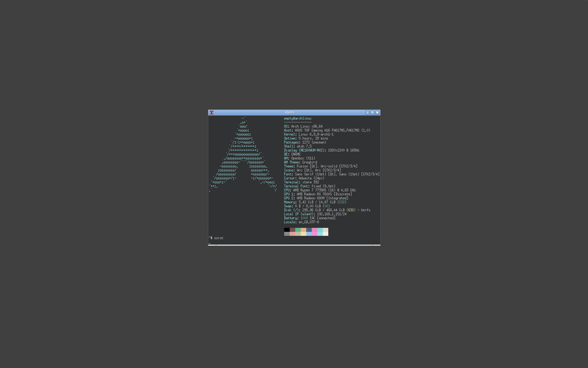Click the white color block in bottom row
The image size is (588, 368).
point(326,234)
